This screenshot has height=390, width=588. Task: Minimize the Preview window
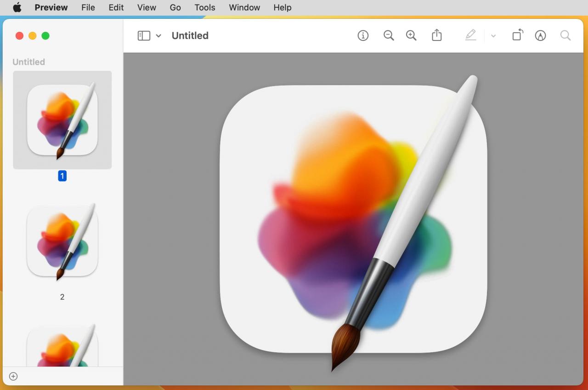click(32, 36)
